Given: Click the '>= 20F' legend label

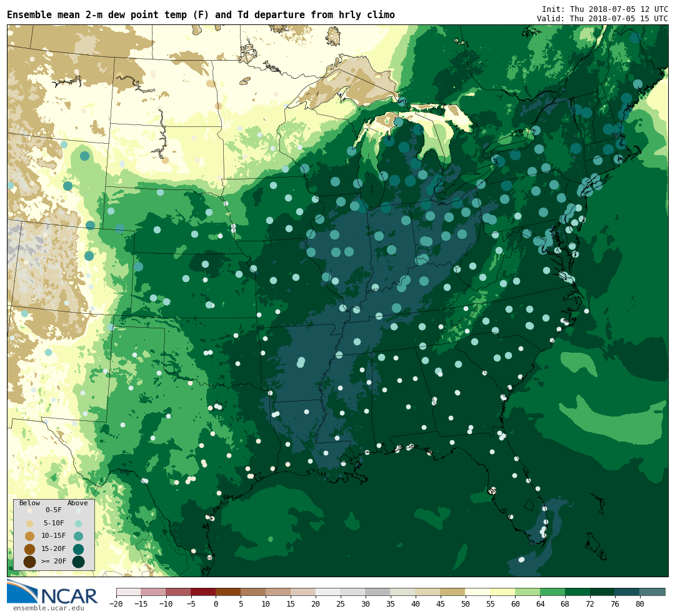Looking at the screenshot, I should 54,562.
